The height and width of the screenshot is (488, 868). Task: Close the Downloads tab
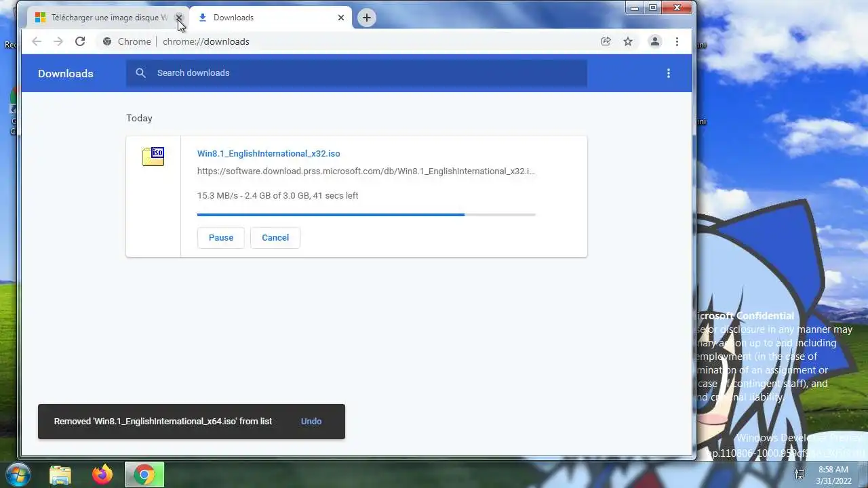pyautogui.click(x=341, y=18)
